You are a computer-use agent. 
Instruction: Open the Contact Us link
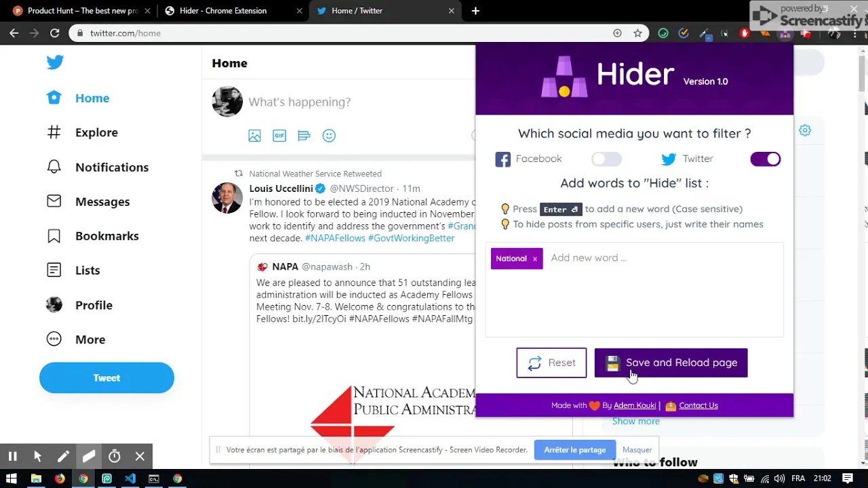click(698, 405)
